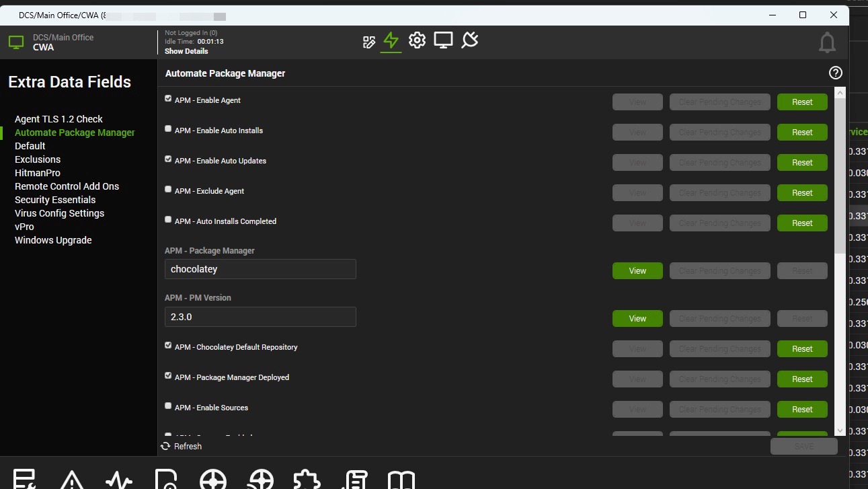Viewport: 868px width, 489px height.
Task: Click the warning triangle icon at bottom
Action: tap(72, 480)
